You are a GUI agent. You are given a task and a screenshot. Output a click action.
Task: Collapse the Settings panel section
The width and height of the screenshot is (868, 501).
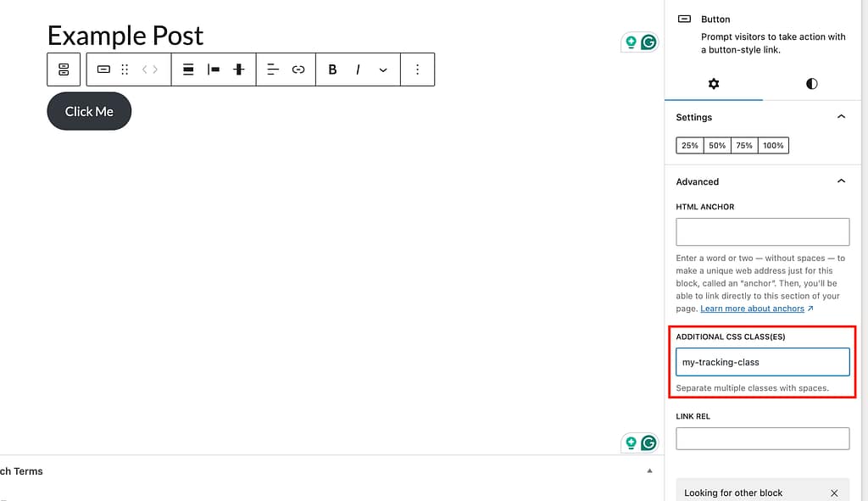(x=841, y=117)
